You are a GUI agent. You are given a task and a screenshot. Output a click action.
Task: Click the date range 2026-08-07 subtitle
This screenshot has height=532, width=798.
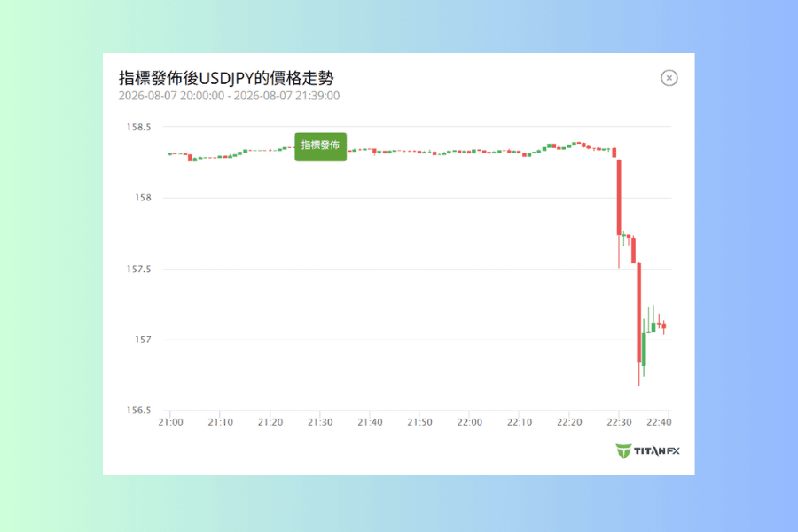tap(229, 96)
